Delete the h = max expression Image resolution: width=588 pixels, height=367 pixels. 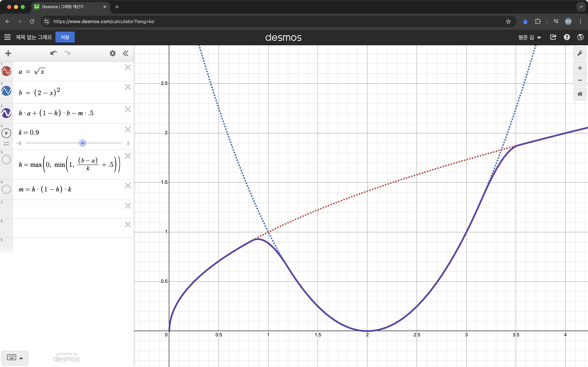pos(128,156)
